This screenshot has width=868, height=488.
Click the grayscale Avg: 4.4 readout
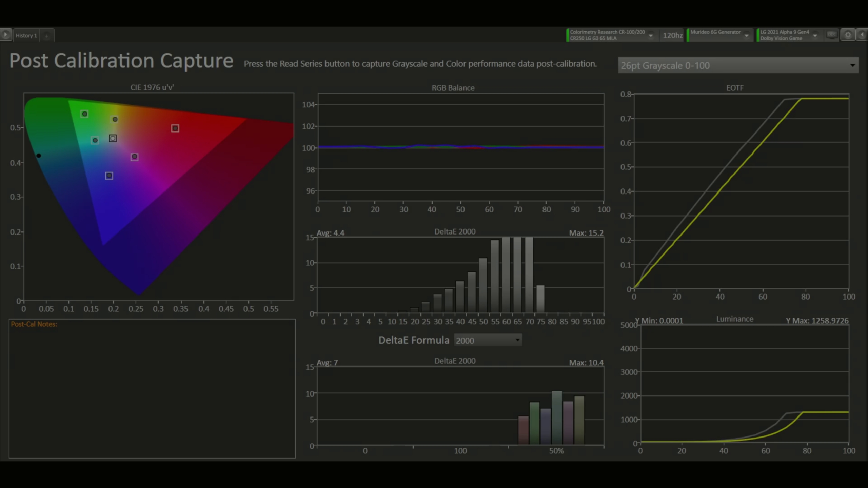pos(330,233)
